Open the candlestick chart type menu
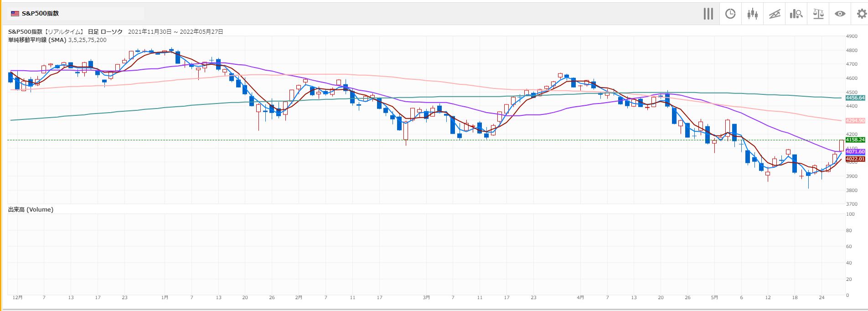Viewport: 868px width, 311px height. pos(752,14)
